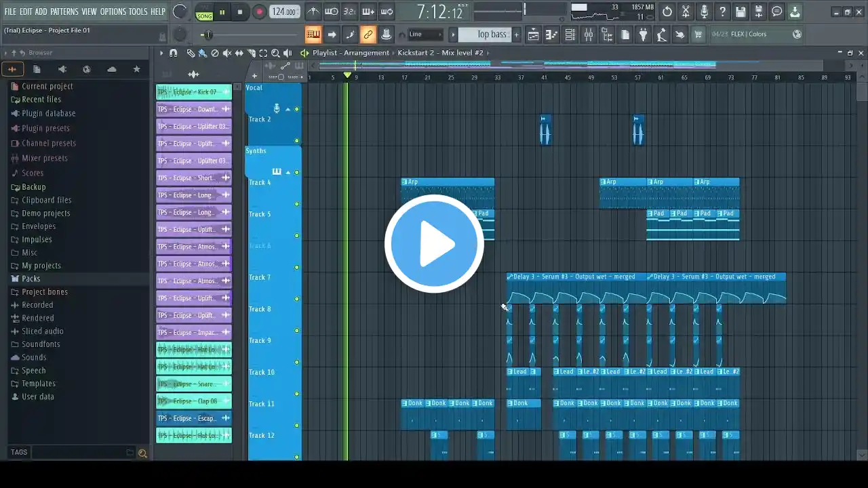Open the project files page icon
This screenshot has height=488, width=868.
point(625,35)
